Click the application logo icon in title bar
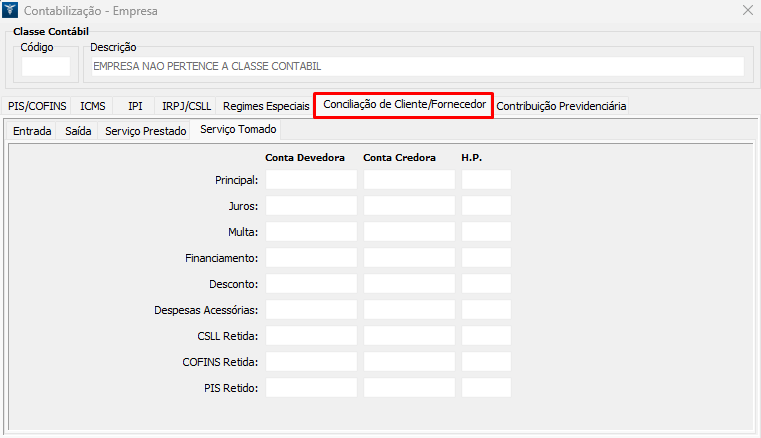This screenshot has height=438, width=761. (x=11, y=11)
